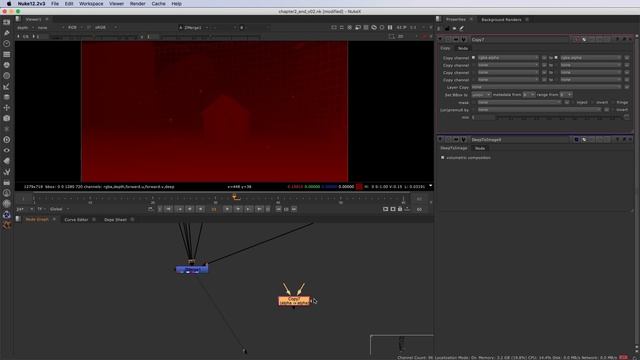The height and width of the screenshot is (360, 640).
Task: Open the Keyer nodes toolbar menu
Action: pos(7,86)
